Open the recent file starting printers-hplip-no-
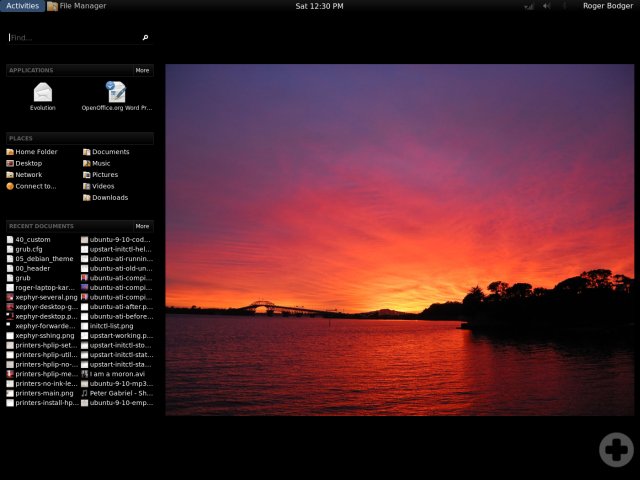This screenshot has width=640, height=480. coord(42,364)
